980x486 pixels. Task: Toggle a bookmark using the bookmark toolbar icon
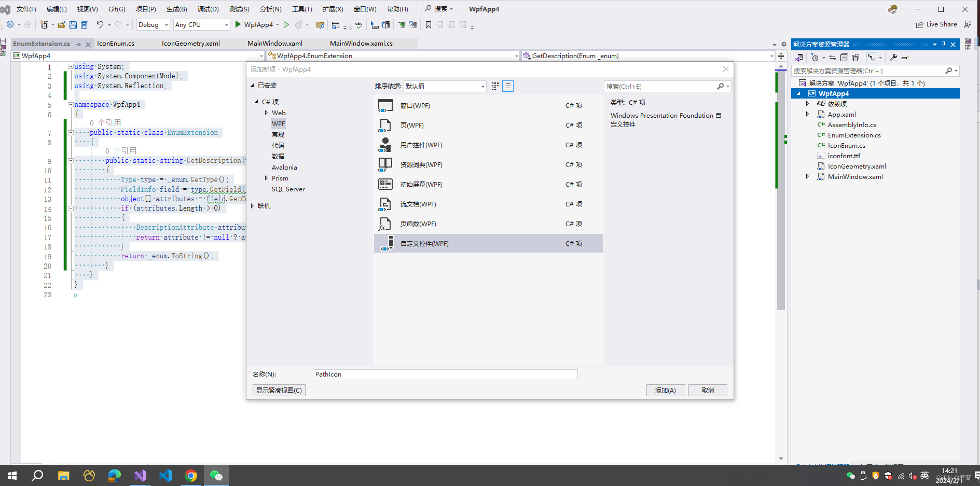click(x=429, y=24)
